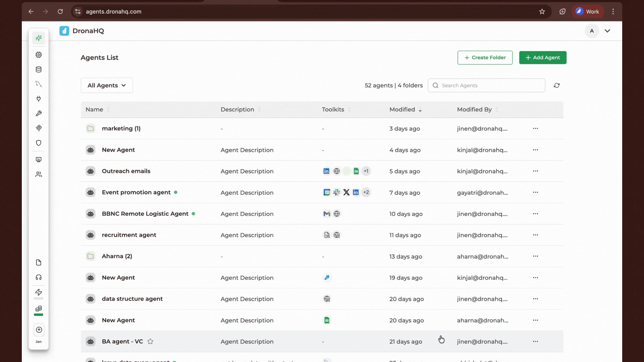Expand account menu chevron beside avatar
This screenshot has height=362, width=644.
pyautogui.click(x=607, y=31)
